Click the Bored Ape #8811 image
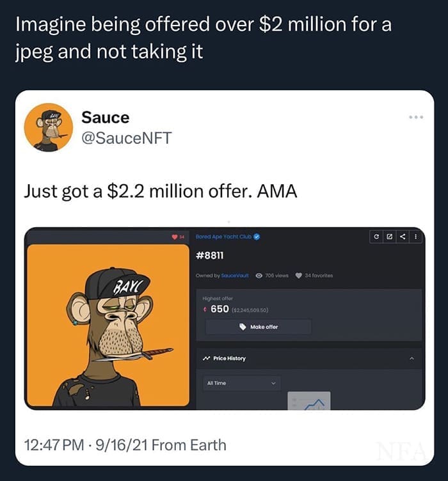The width and height of the screenshot is (448, 481). pos(108,325)
